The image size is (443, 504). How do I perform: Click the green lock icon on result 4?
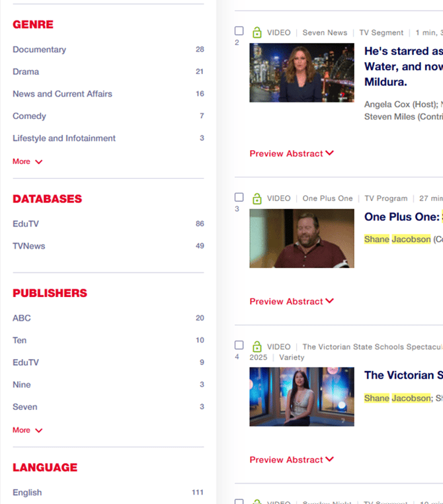[x=257, y=347]
